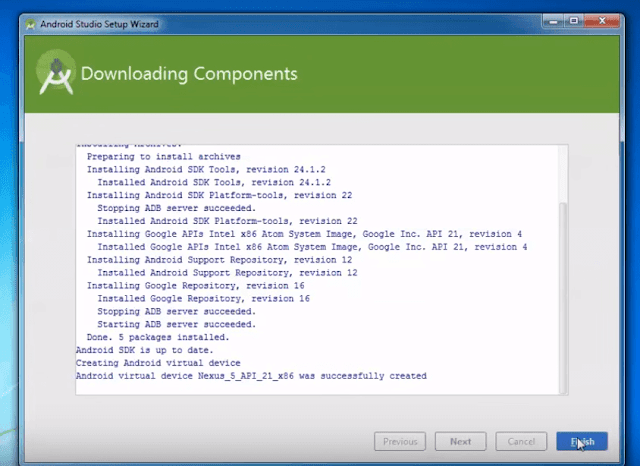Viewport: 640px width, 466px height.
Task: Click 'Installed Android SDK Platform-tools, revision 22'
Action: pyautogui.click(x=227, y=221)
